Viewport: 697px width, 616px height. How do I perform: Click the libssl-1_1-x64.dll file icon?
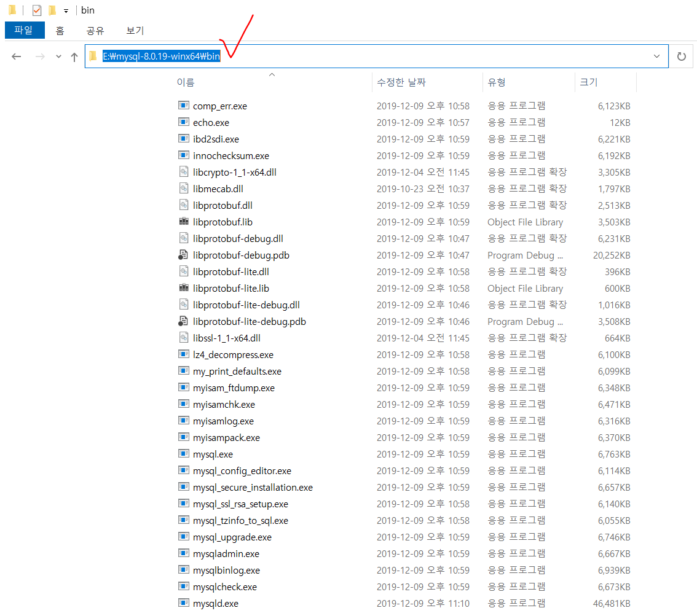(x=184, y=338)
